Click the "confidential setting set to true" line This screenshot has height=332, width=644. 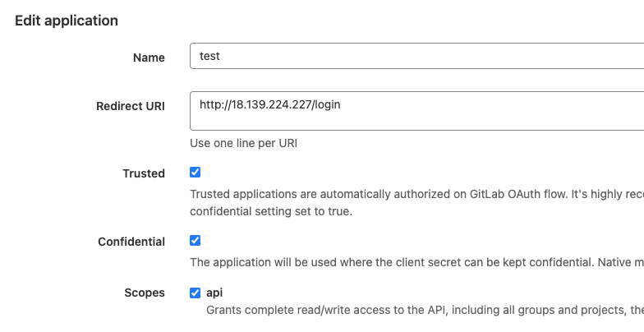270,211
